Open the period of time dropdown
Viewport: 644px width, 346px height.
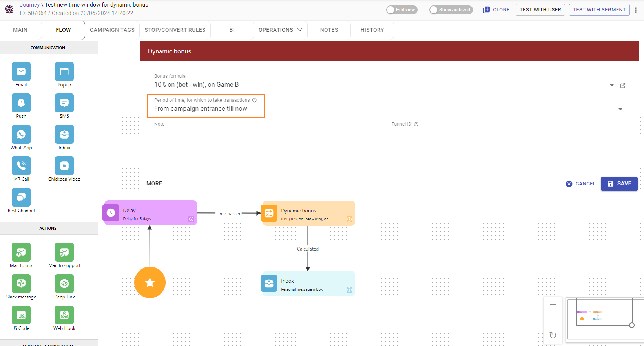coord(620,110)
